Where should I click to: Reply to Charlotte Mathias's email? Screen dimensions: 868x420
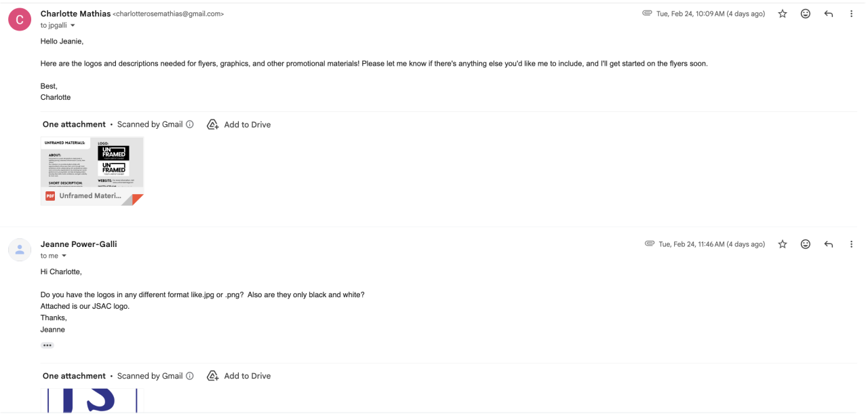pyautogui.click(x=828, y=14)
